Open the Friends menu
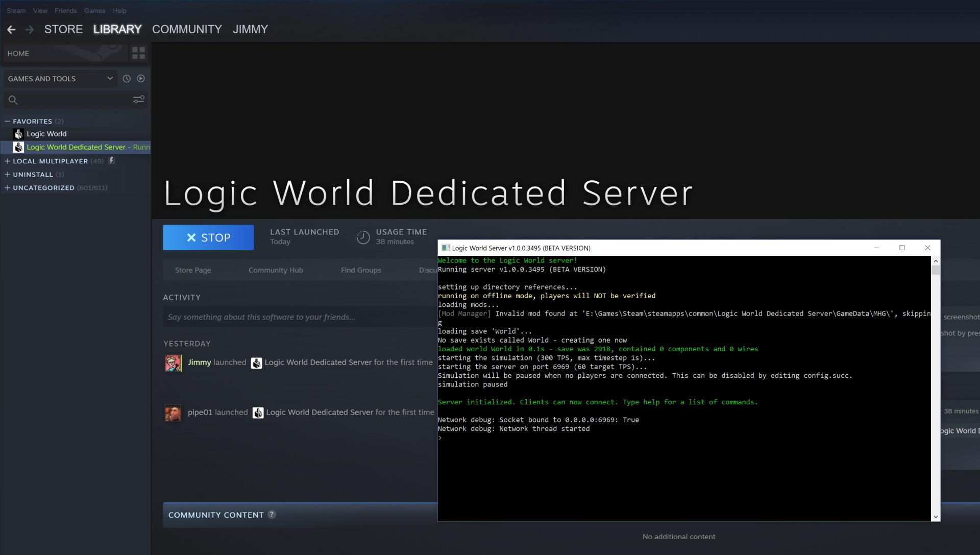 pyautogui.click(x=65, y=11)
